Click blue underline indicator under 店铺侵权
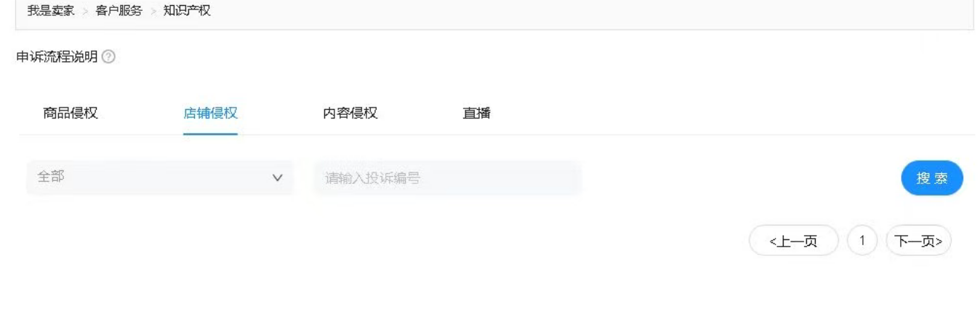Screen dimensions: 980x315 pos(210,134)
